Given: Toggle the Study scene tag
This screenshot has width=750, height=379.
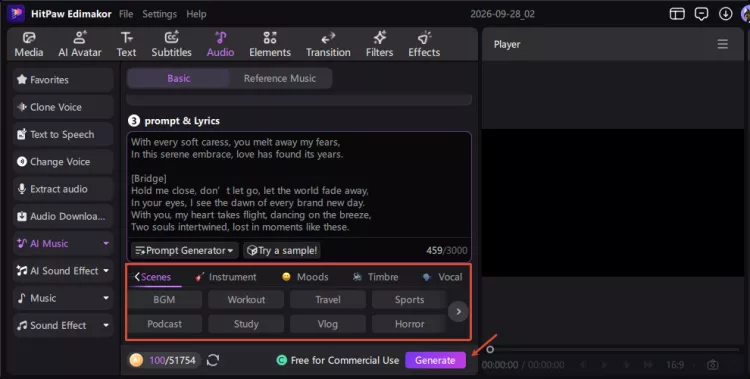Looking at the screenshot, I should coord(246,324).
